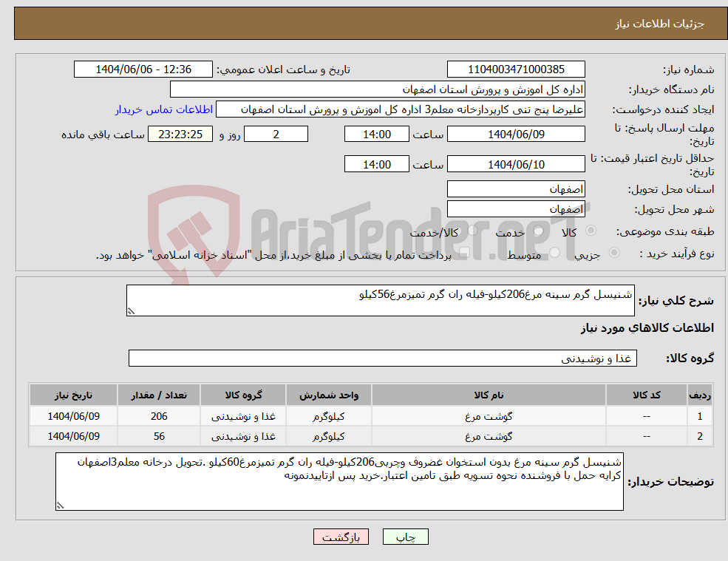Click the چاپ print button
This screenshot has width=728, height=561.
click(406, 537)
